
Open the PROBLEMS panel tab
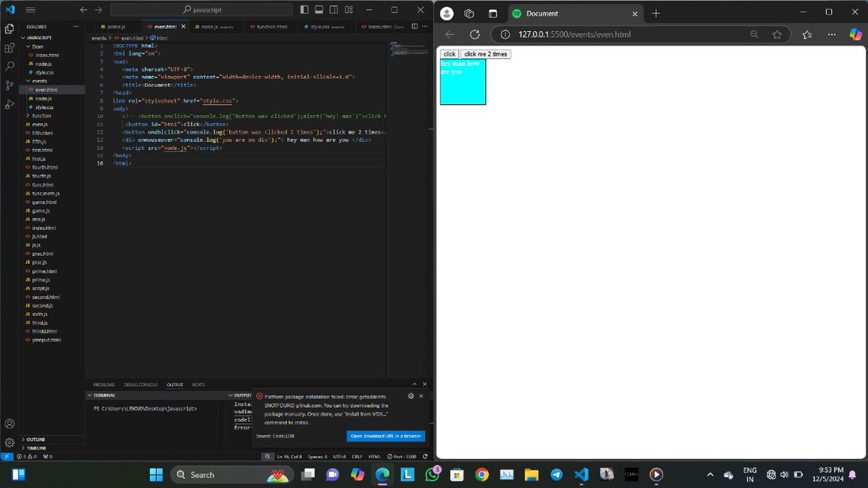click(x=104, y=385)
